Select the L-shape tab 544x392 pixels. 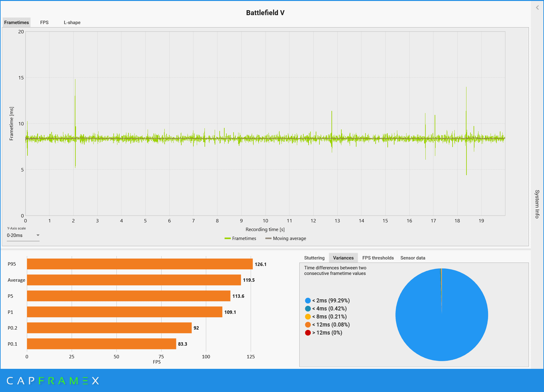[72, 23]
